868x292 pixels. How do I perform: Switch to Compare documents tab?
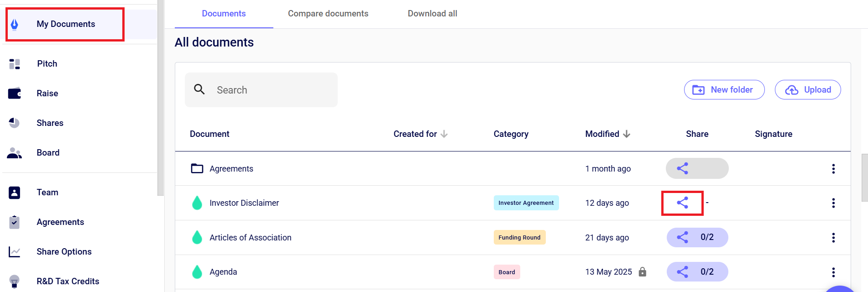(x=328, y=14)
